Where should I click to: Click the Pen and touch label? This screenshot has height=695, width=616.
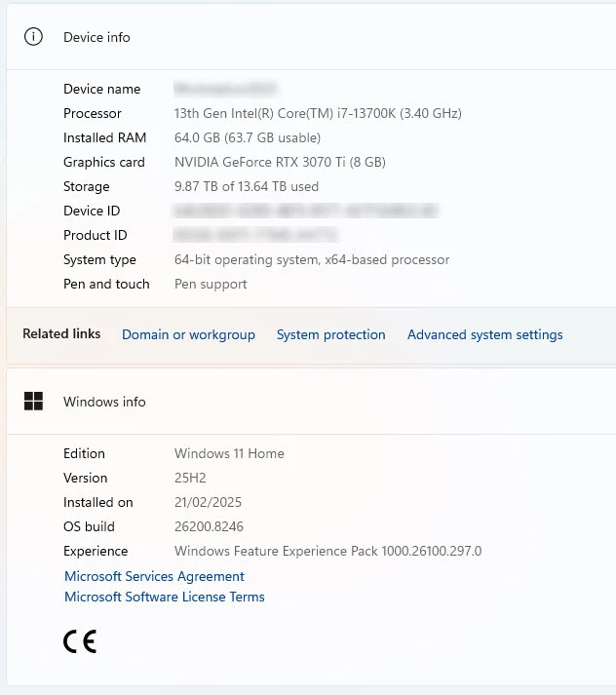coord(106,284)
